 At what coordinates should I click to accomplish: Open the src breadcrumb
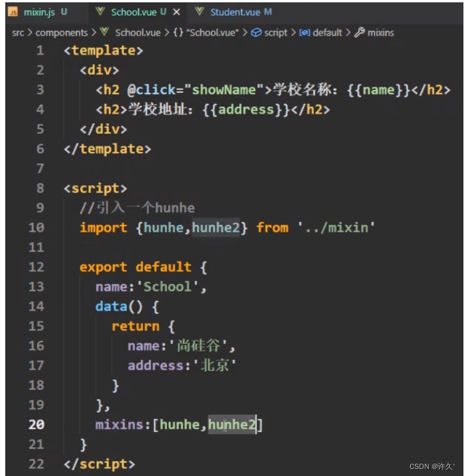[18, 33]
